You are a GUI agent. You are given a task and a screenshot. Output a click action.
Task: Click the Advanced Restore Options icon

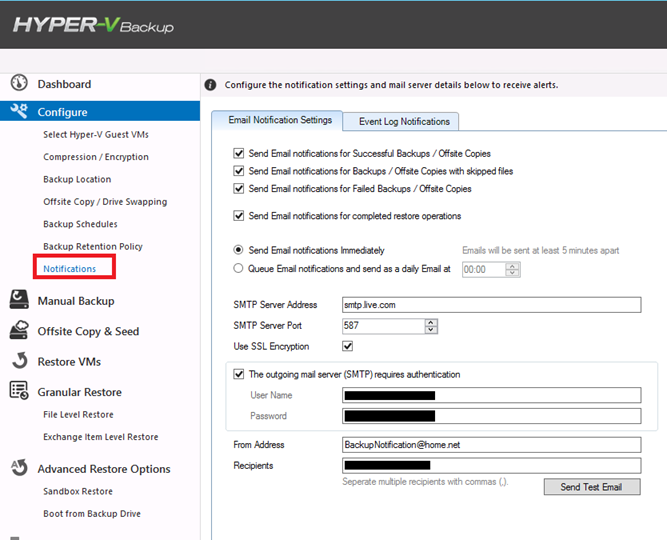pyautogui.click(x=19, y=467)
